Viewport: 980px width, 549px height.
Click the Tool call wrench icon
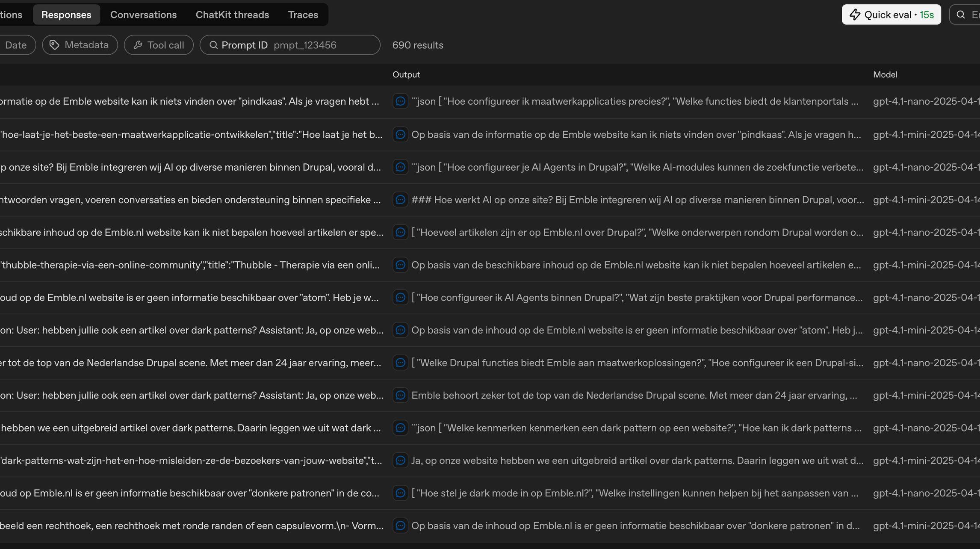[x=138, y=45]
